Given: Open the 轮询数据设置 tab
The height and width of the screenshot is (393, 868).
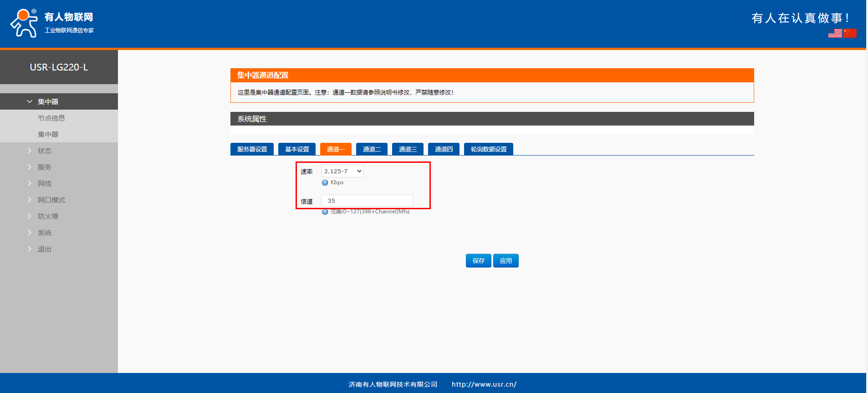Looking at the screenshot, I should coord(489,149).
